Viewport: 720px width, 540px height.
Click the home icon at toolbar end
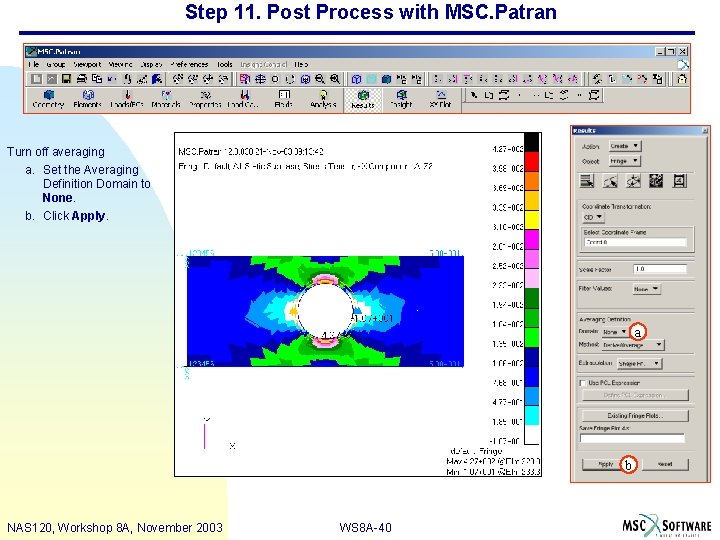coord(682,79)
